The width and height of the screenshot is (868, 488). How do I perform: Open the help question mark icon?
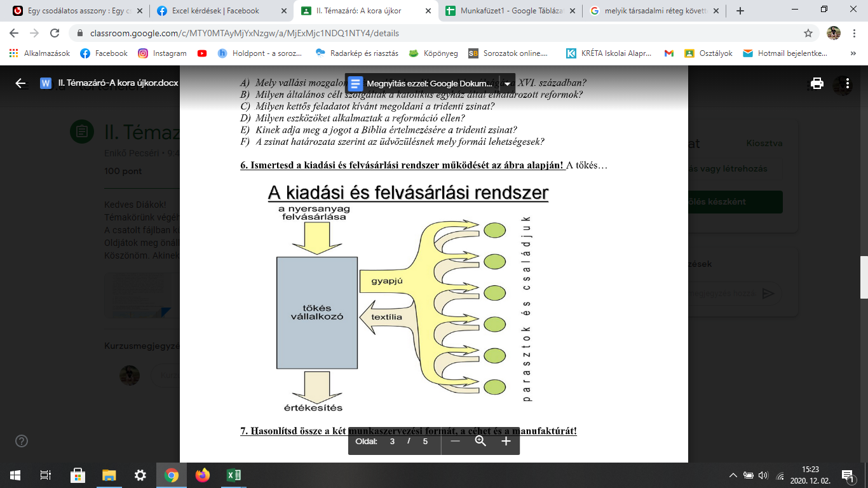coord(22,441)
